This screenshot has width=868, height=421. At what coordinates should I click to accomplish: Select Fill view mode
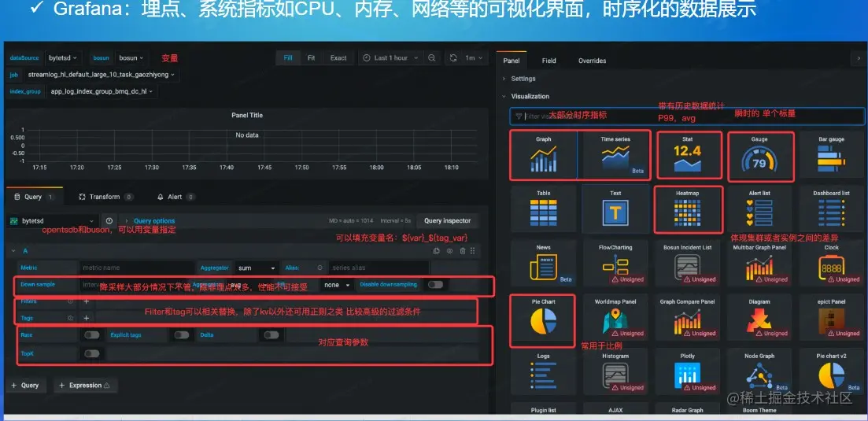click(x=288, y=57)
